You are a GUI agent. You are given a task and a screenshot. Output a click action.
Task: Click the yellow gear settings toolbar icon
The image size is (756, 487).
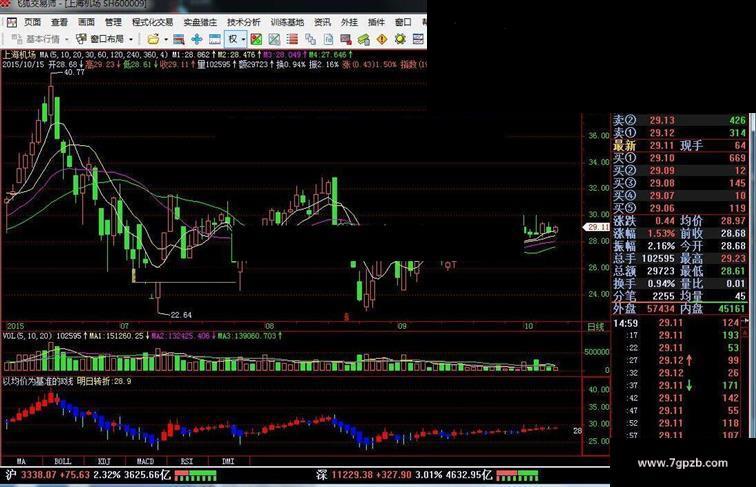coord(400,39)
